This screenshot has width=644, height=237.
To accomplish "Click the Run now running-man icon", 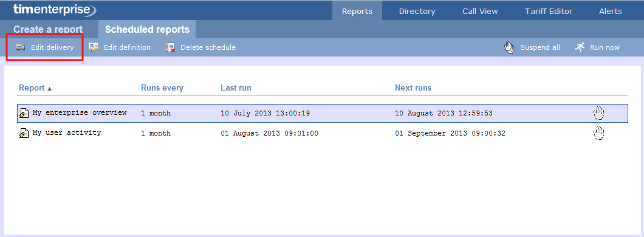I will [x=580, y=47].
